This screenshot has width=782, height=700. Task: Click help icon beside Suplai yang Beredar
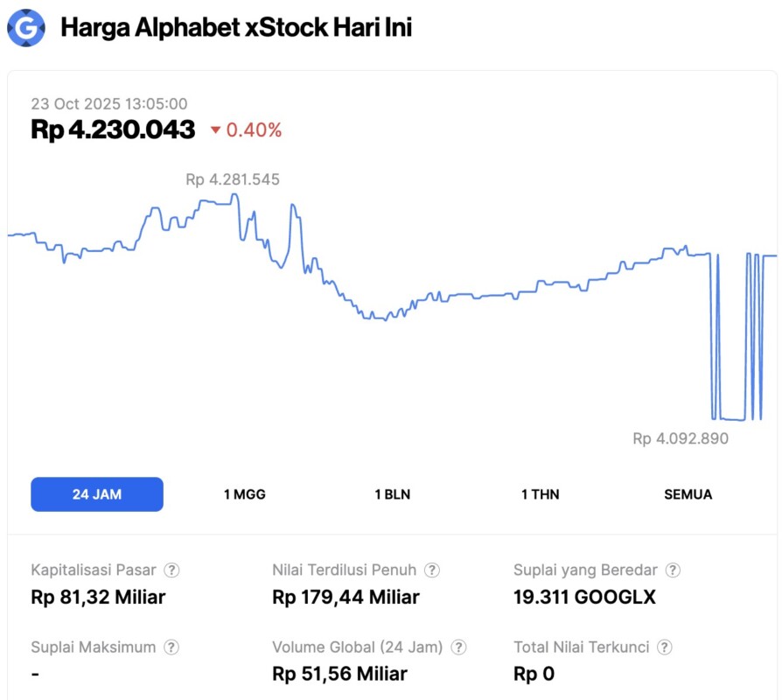point(673,570)
